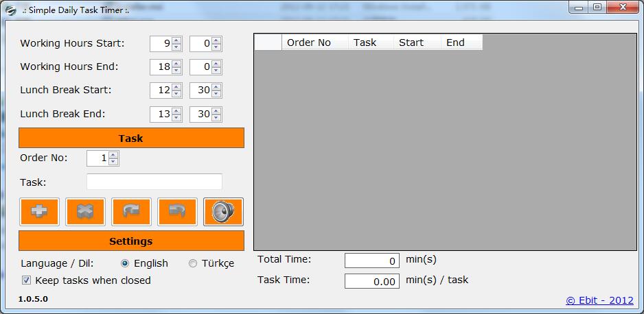Viewport: 644px width, 314px height.
Task: Click the Total Time value field
Action: point(371,261)
